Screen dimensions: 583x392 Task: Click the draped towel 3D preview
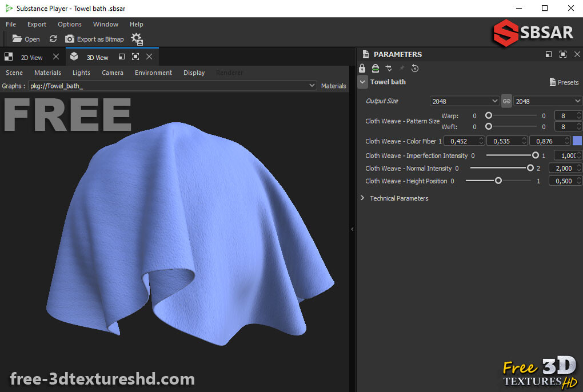190,234
